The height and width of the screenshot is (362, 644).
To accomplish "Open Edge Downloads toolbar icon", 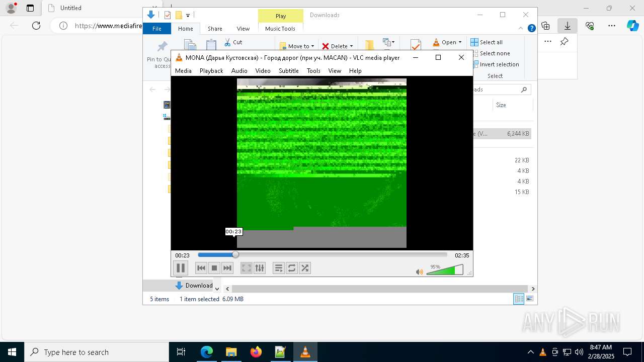I will click(567, 26).
